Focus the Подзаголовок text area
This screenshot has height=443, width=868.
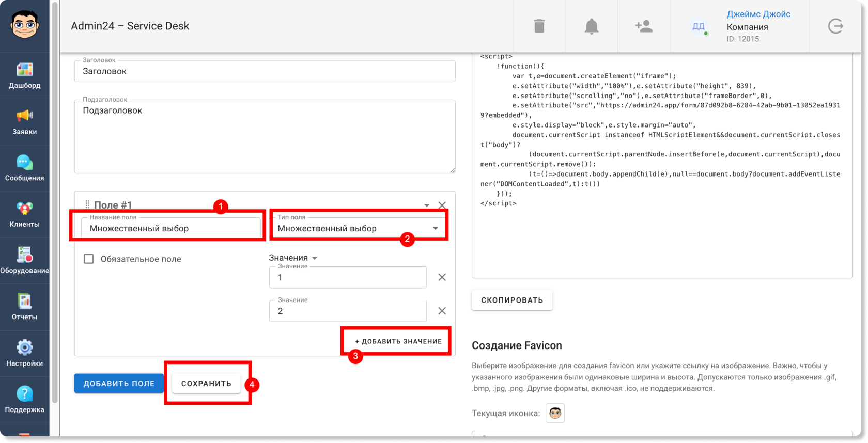pyautogui.click(x=265, y=137)
